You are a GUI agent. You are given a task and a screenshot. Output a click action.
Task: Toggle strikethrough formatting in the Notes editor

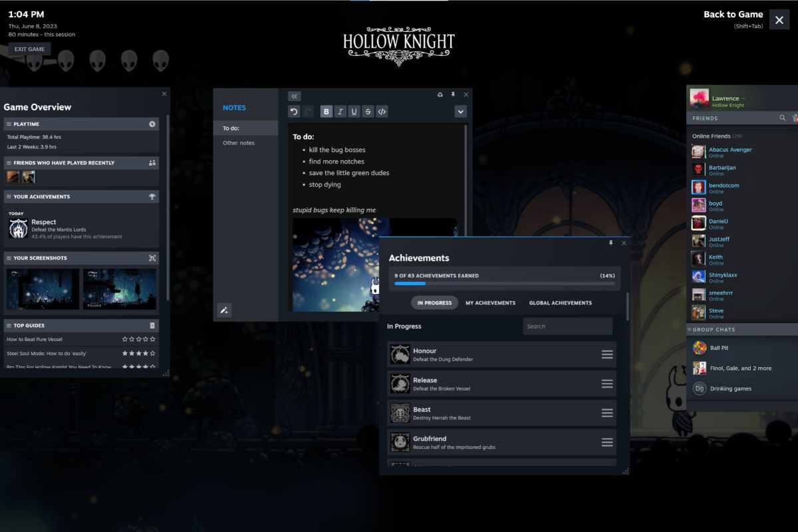[x=368, y=111]
